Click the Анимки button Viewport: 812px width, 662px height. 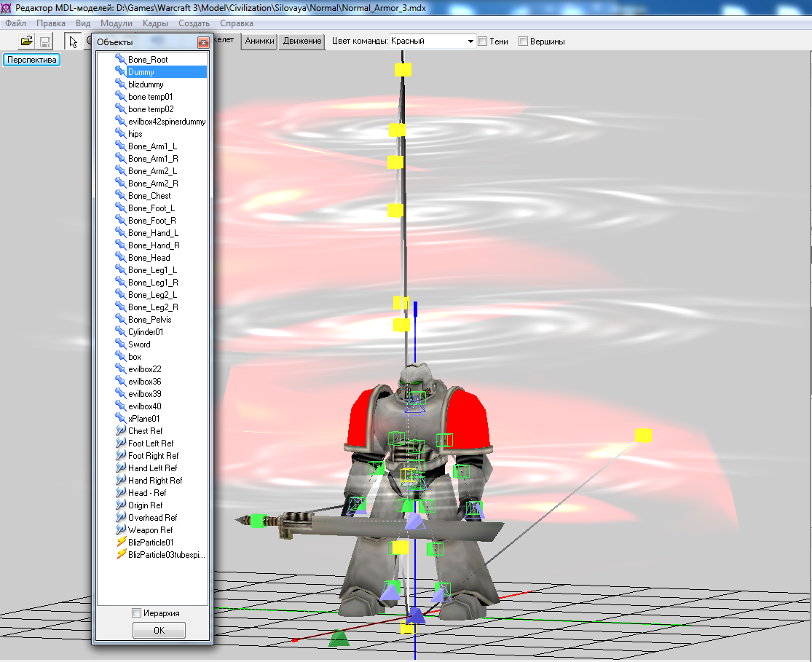(259, 41)
